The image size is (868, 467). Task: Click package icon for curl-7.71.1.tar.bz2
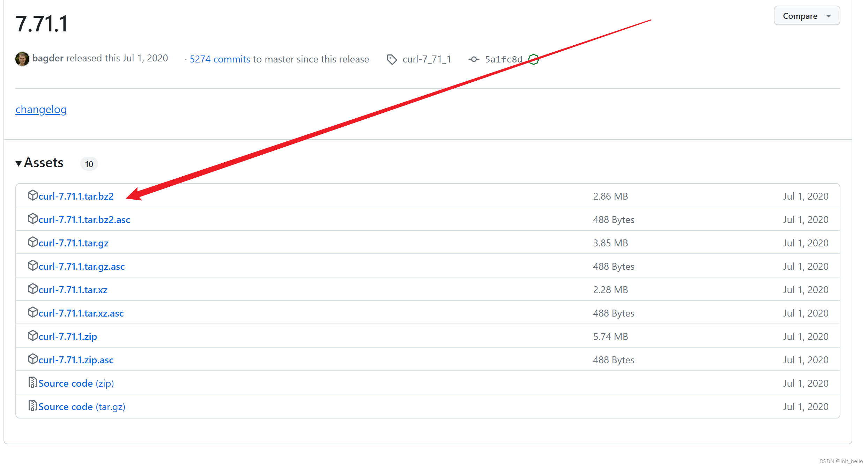pyautogui.click(x=32, y=195)
